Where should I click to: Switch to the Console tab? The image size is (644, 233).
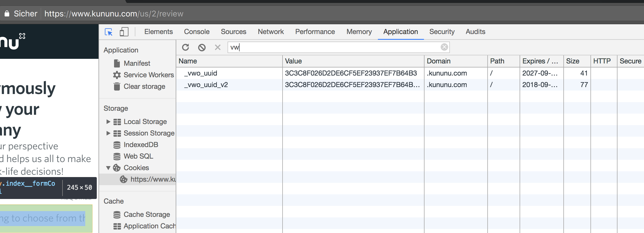pos(197,32)
